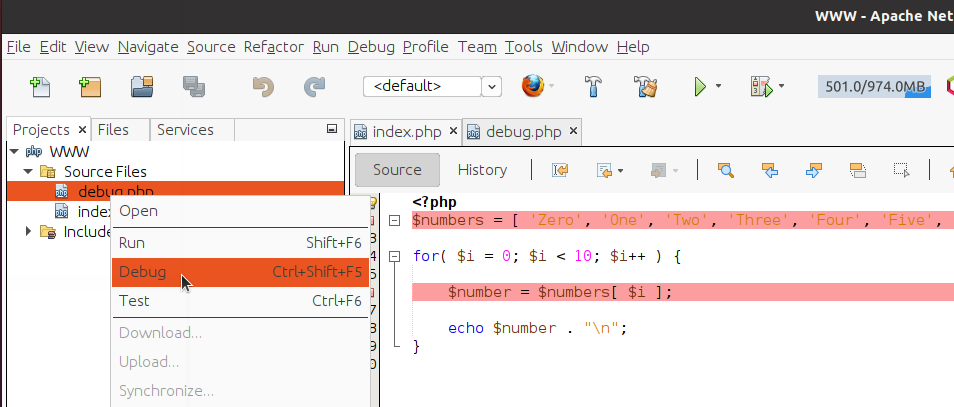Click the Open Project folder icon
This screenshot has width=954, height=407.
pos(142,86)
